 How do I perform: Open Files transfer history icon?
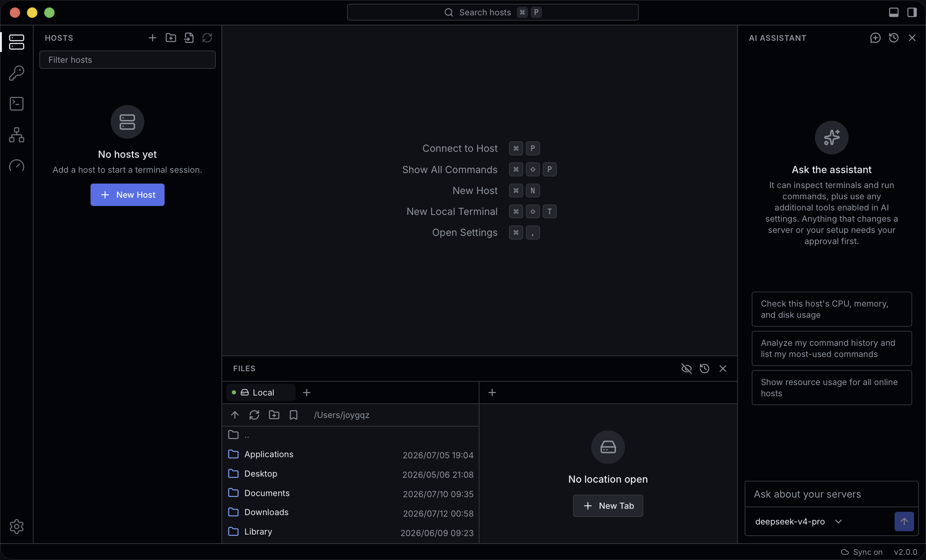pos(705,369)
